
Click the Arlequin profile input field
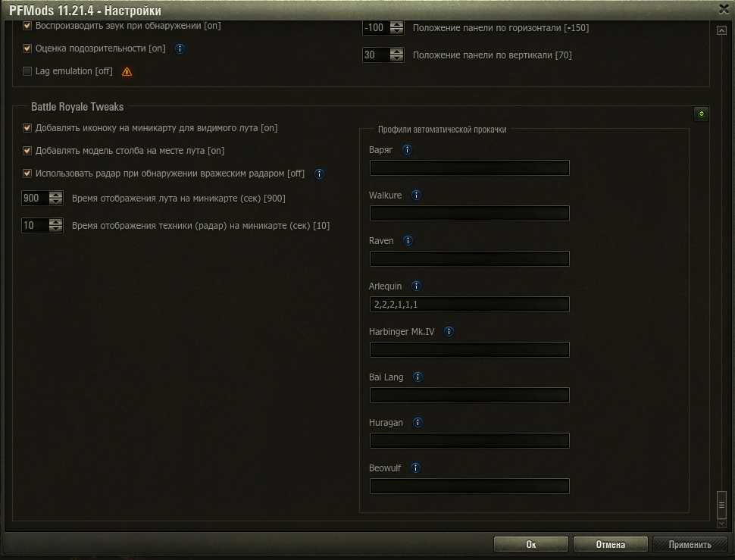coord(469,305)
